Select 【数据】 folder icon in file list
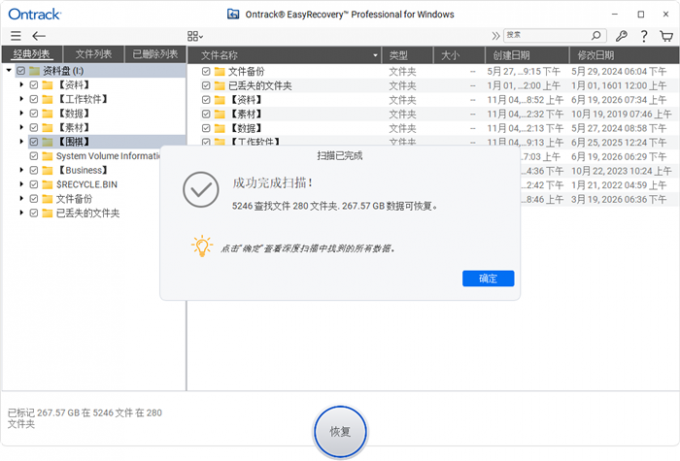This screenshot has height=461, width=680. tap(220, 128)
